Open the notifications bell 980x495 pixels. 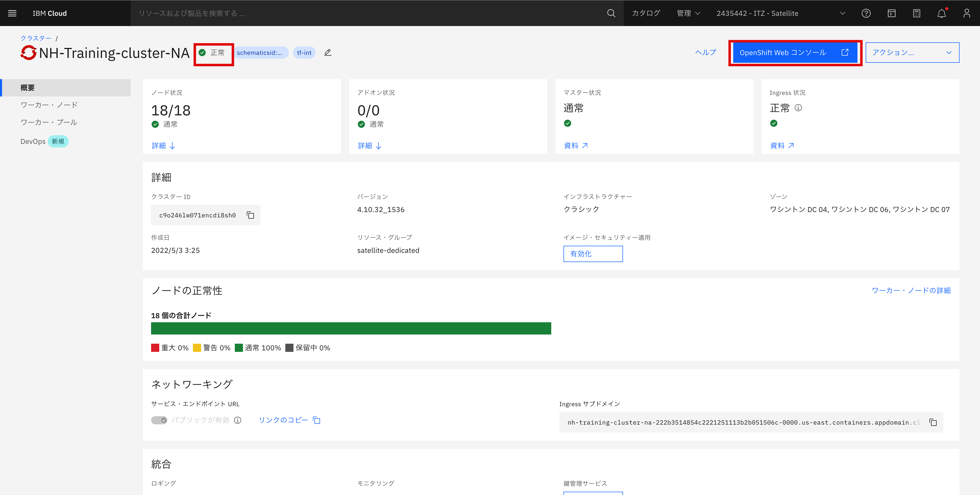pos(942,13)
